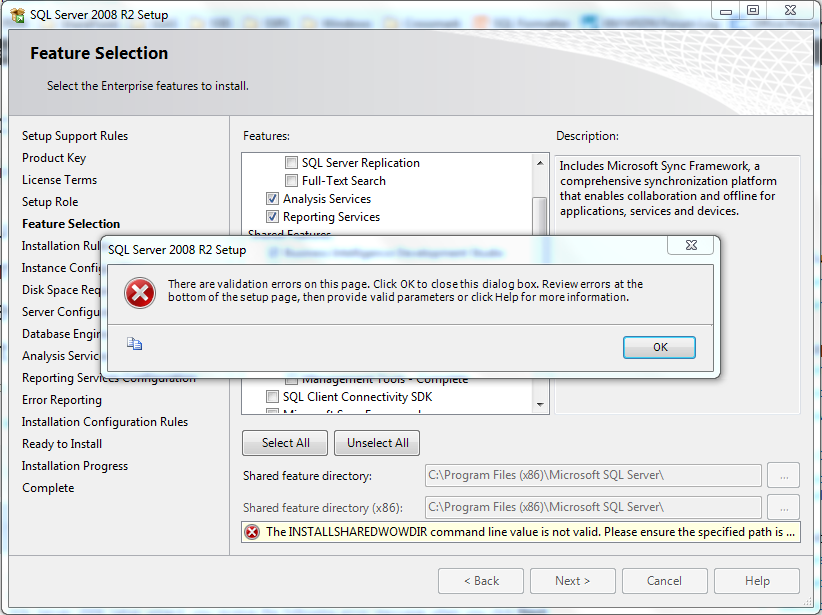Image resolution: width=822 pixels, height=615 pixels.
Task: Select Product Key step in sidebar
Action: [54, 158]
